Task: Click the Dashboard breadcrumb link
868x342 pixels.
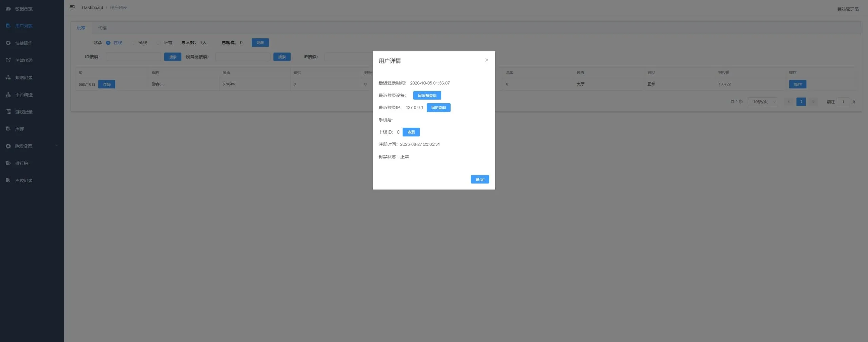Action: (x=93, y=8)
